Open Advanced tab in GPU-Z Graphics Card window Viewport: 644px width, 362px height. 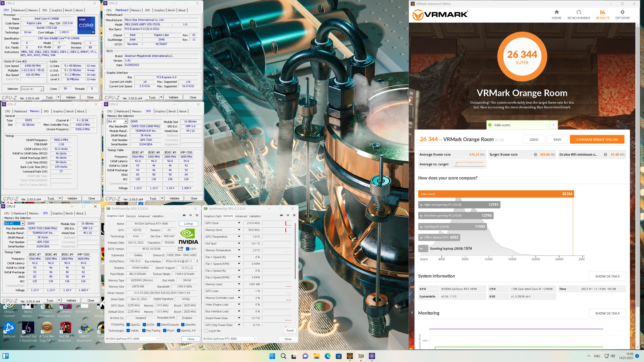[x=144, y=216]
